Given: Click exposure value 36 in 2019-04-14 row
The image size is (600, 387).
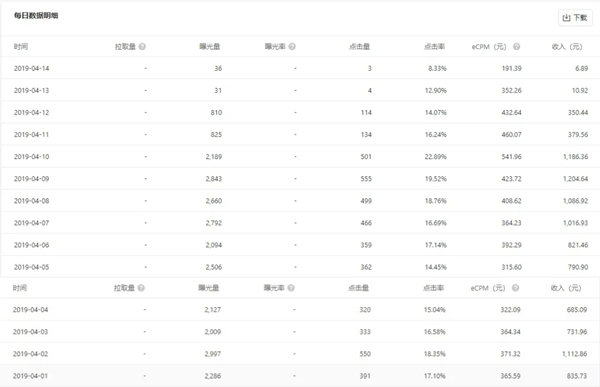Looking at the screenshot, I should click(x=218, y=69).
